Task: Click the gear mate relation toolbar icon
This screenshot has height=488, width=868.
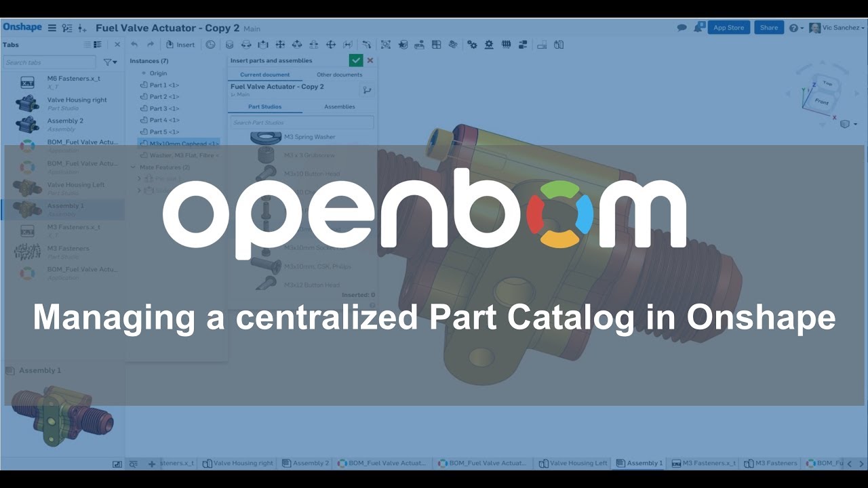Action: 471,45
